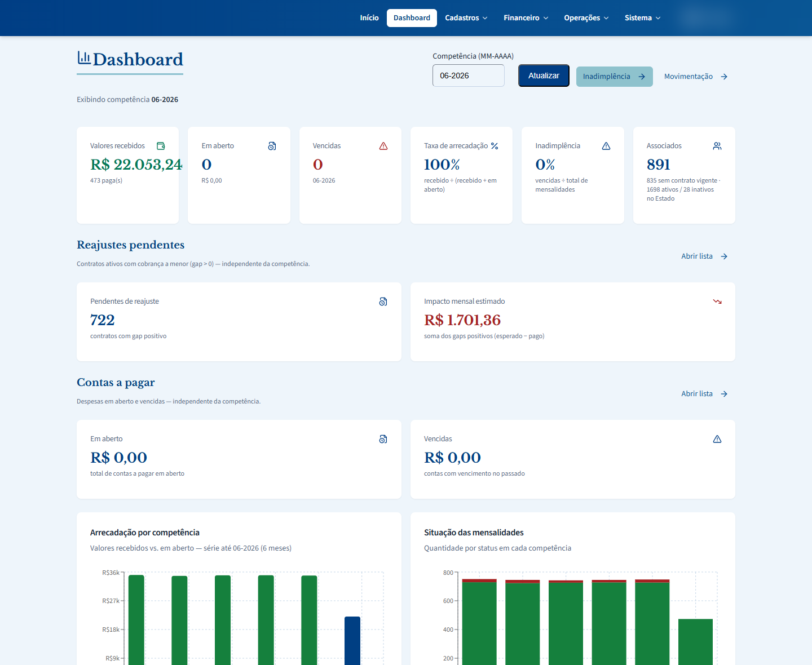The image size is (812, 665).
Task: Click the R$36k axis label
Action: tap(111, 573)
